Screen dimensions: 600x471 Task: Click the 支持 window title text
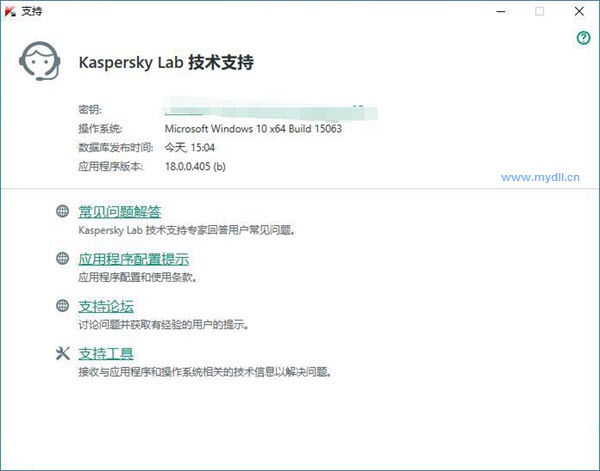tap(31, 11)
